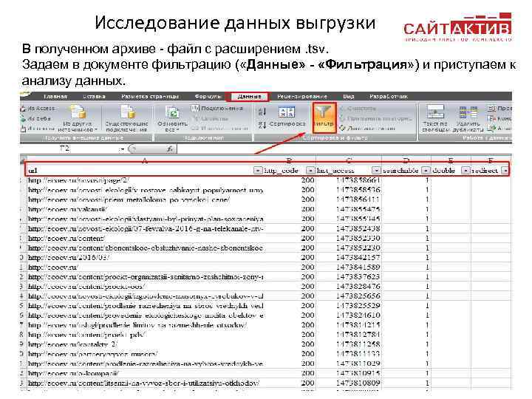This screenshot has height=399, width=532.
Task: Select cell with http://ecoev.ru/content/proekt-oos/
Action: [x=146, y=287]
